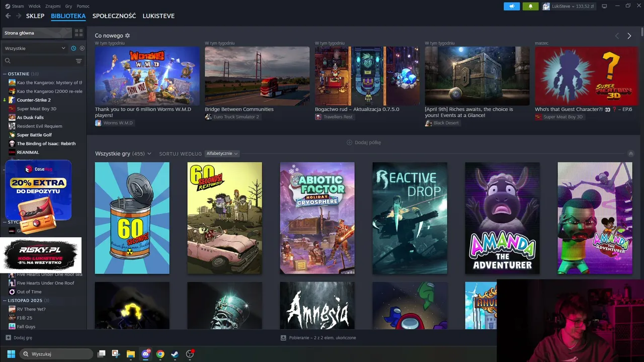Switch to the SKLEP tab

(x=35, y=16)
